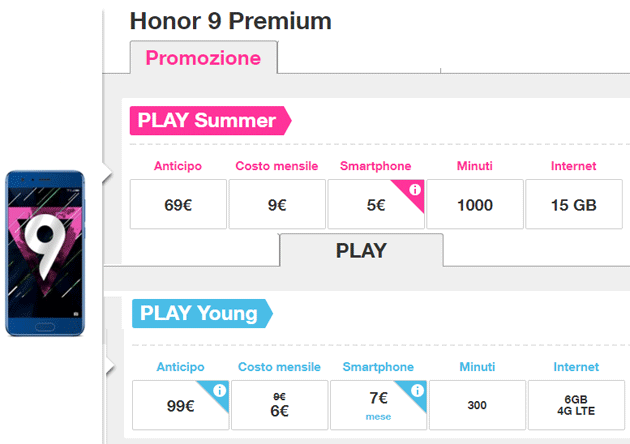Open the Promozione tab
630x444 pixels.
tap(203, 58)
